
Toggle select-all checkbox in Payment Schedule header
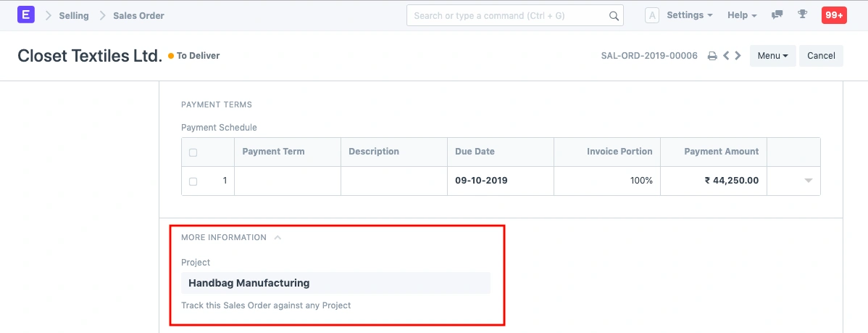[x=193, y=152]
